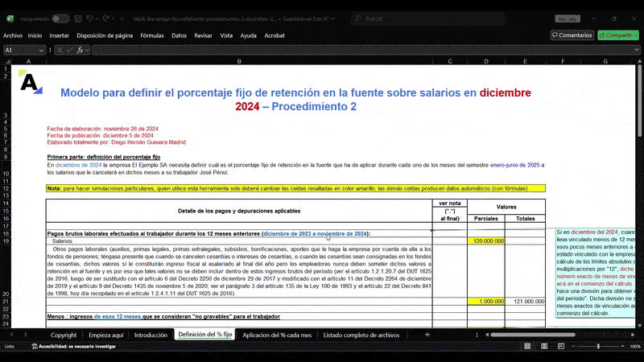Click the confirm entry checkmark icon
This screenshot has height=362, width=644.
pos(70,50)
